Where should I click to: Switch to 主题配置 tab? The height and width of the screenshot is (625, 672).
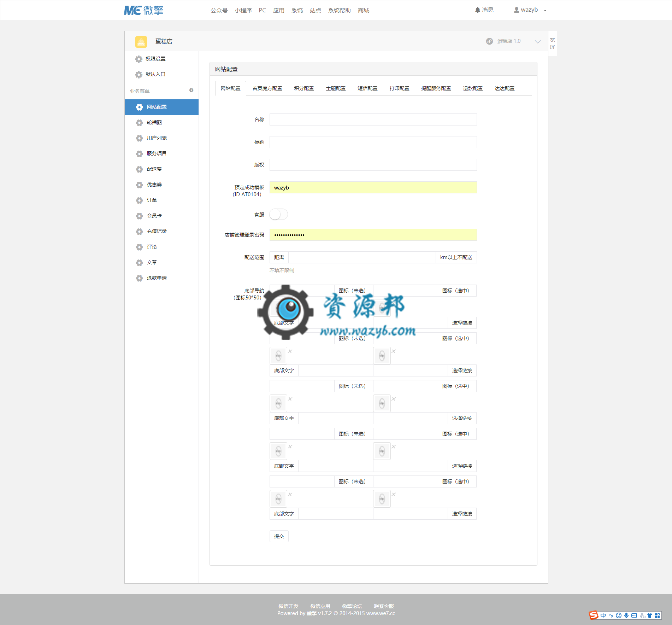click(x=336, y=88)
